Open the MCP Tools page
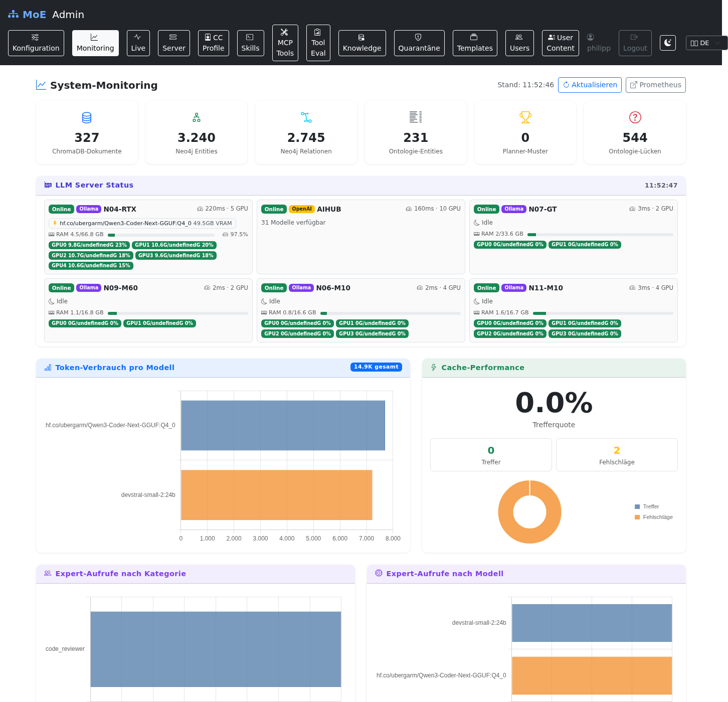Viewport: 728px width, 702px height. (285, 43)
